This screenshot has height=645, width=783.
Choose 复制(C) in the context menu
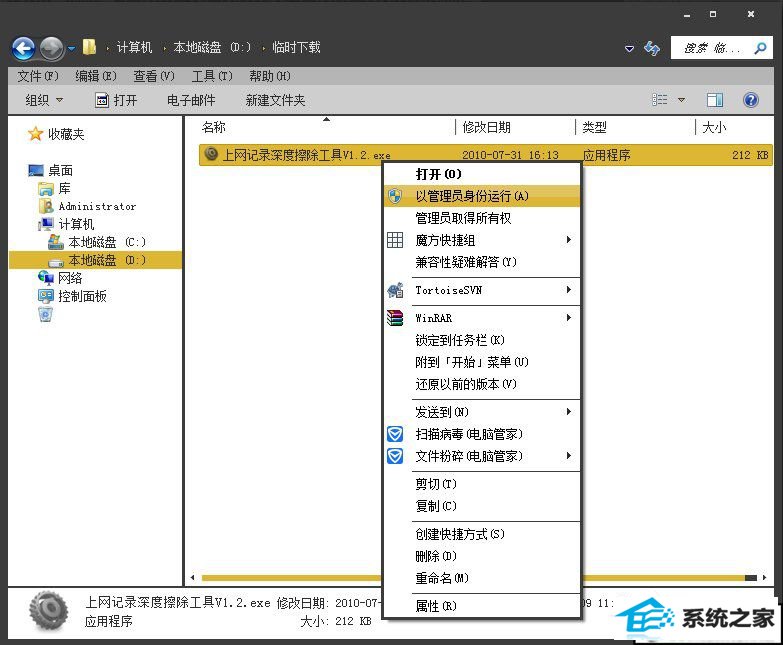[x=481, y=506]
